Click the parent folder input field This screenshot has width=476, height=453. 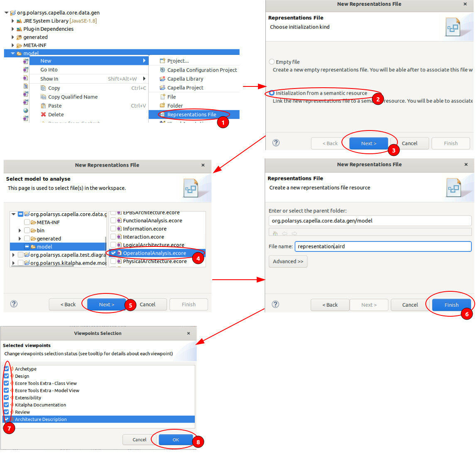pos(370,221)
